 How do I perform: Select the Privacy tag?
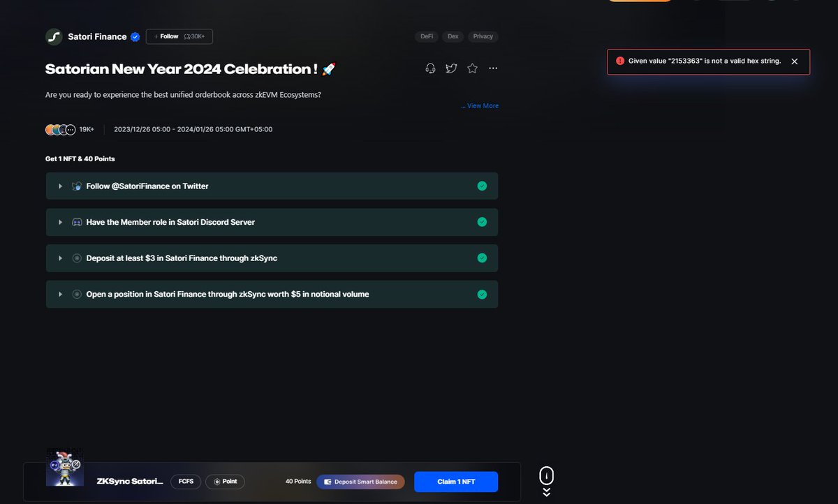pos(483,36)
